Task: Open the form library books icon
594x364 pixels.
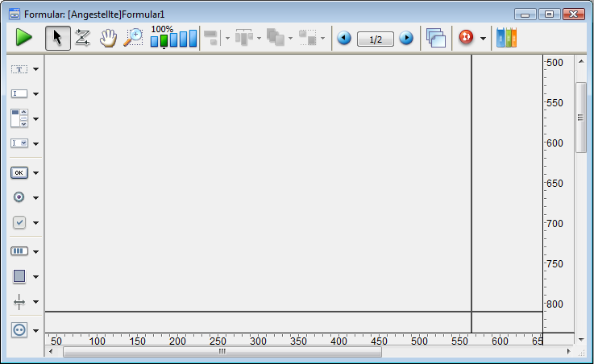Action: (x=506, y=38)
